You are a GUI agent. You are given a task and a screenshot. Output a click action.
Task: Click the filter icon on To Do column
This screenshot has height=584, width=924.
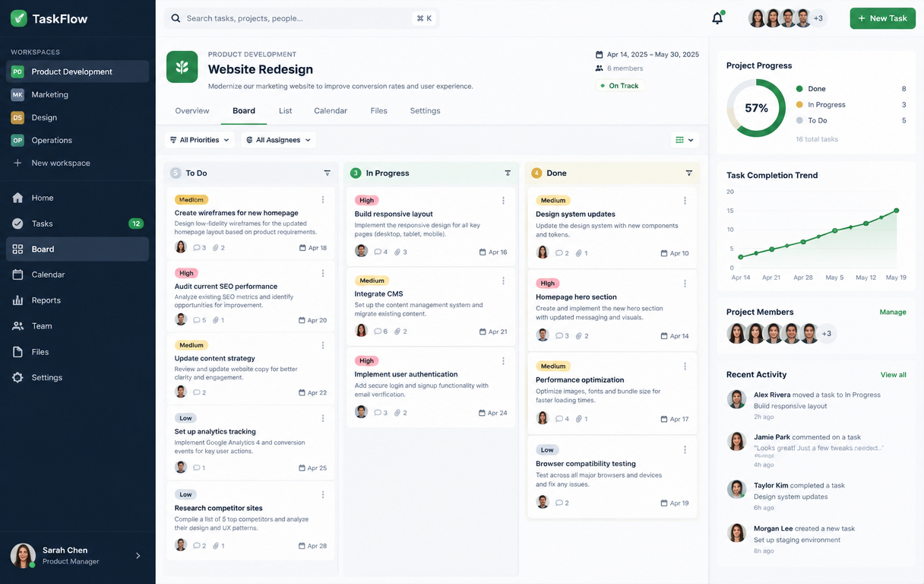point(328,173)
